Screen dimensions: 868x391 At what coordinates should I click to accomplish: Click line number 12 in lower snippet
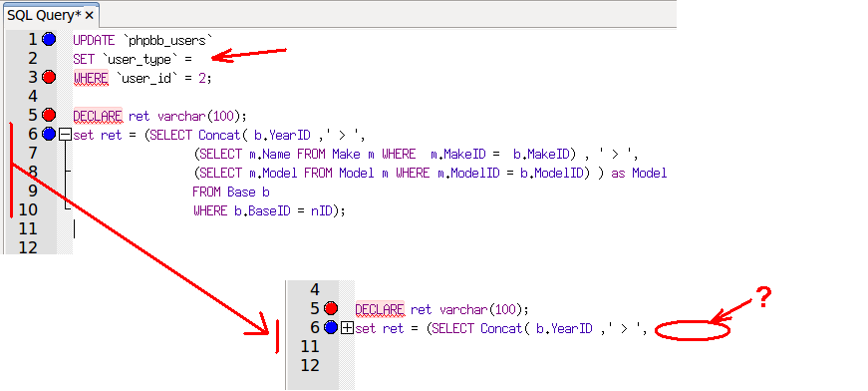pyautogui.click(x=310, y=365)
